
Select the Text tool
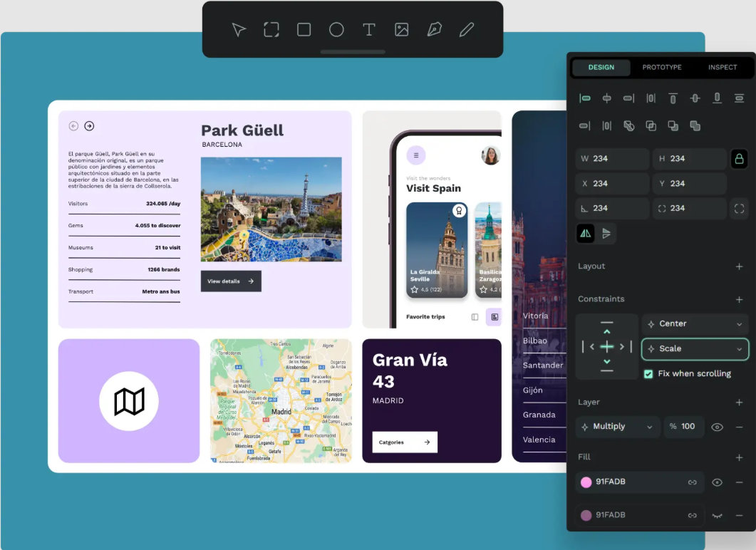[x=369, y=30]
